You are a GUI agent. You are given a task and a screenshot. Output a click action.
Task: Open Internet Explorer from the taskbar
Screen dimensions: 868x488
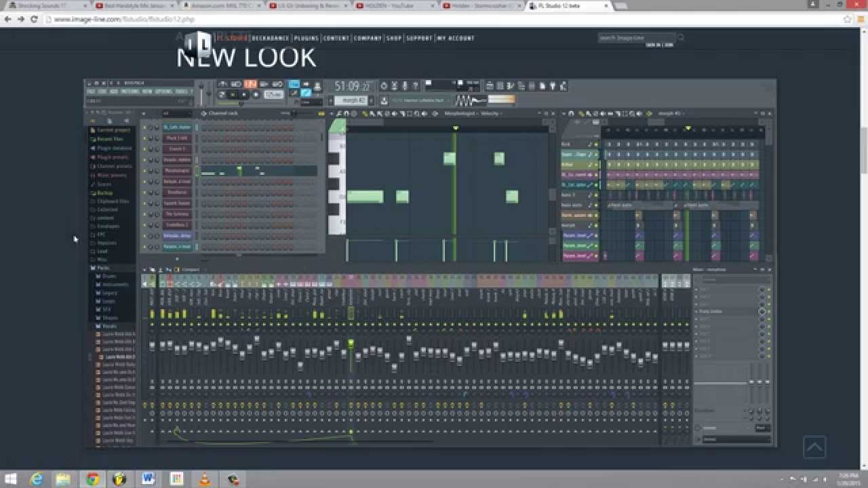38,479
